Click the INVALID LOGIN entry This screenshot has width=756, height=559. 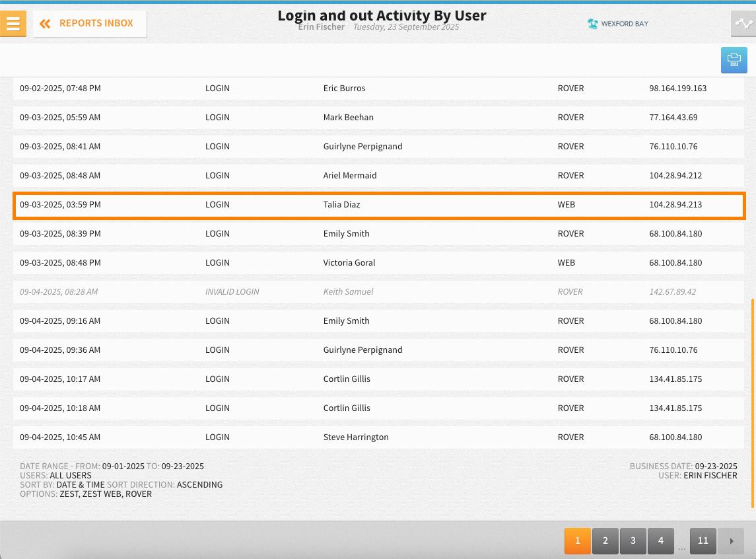(232, 292)
